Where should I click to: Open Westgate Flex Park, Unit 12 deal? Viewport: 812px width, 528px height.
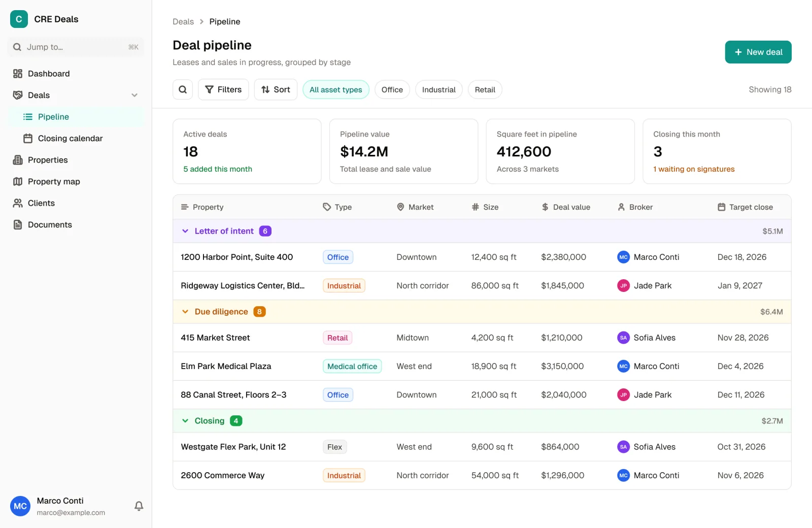pyautogui.click(x=233, y=447)
